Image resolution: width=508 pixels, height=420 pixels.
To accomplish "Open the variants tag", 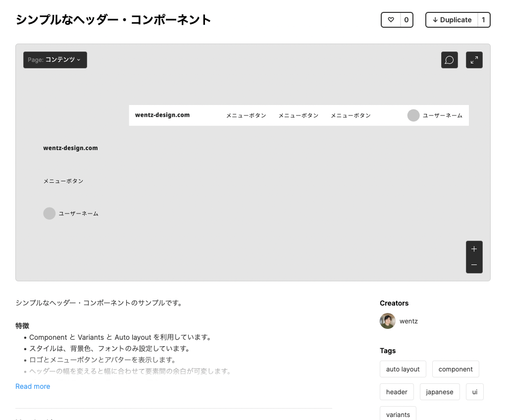I will 398,414.
